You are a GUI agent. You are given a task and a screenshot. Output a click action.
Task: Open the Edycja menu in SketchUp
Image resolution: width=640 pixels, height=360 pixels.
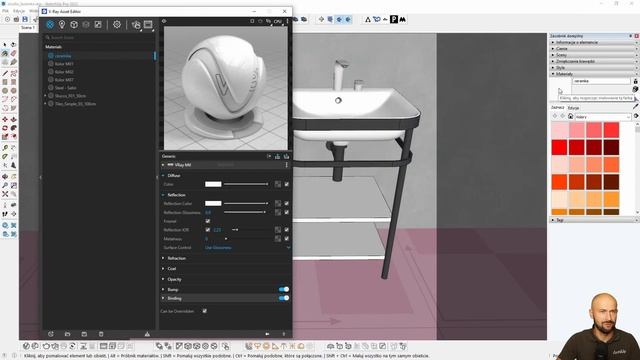(x=19, y=11)
